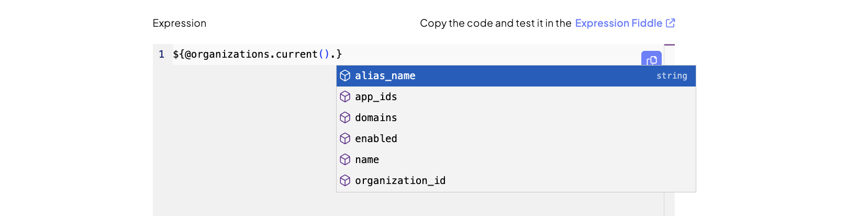Click the cube icon next to alias_name
Screen dimensions: 868x216
click(x=345, y=76)
